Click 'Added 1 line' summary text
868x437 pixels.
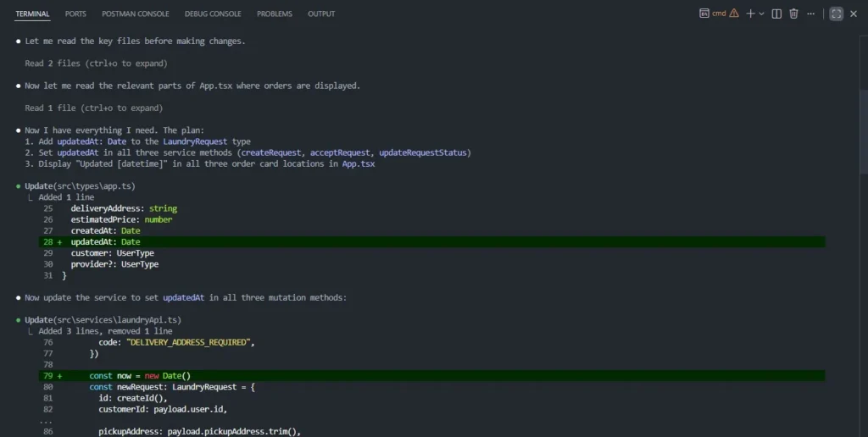66,197
